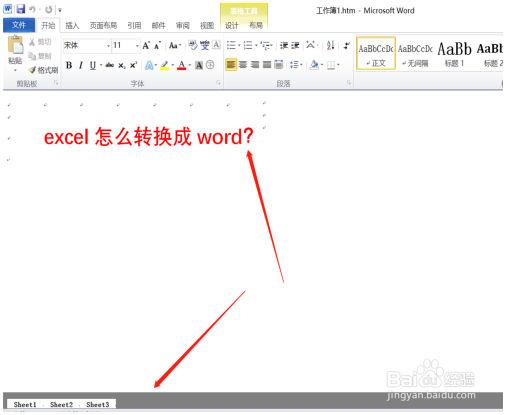The width and height of the screenshot is (506, 415).
Task: Open the File (文件) tab
Action: (x=19, y=25)
